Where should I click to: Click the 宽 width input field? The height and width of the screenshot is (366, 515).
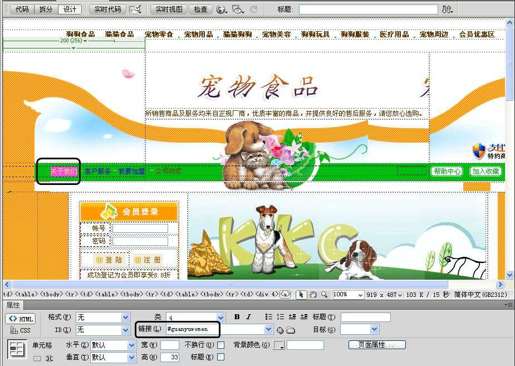169,345
